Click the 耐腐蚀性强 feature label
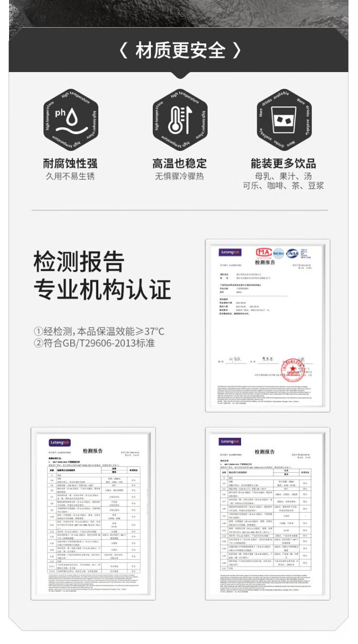 (x=70, y=163)
